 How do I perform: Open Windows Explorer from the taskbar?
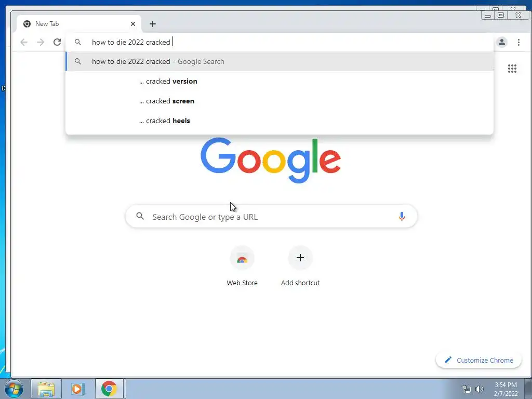(x=46, y=389)
